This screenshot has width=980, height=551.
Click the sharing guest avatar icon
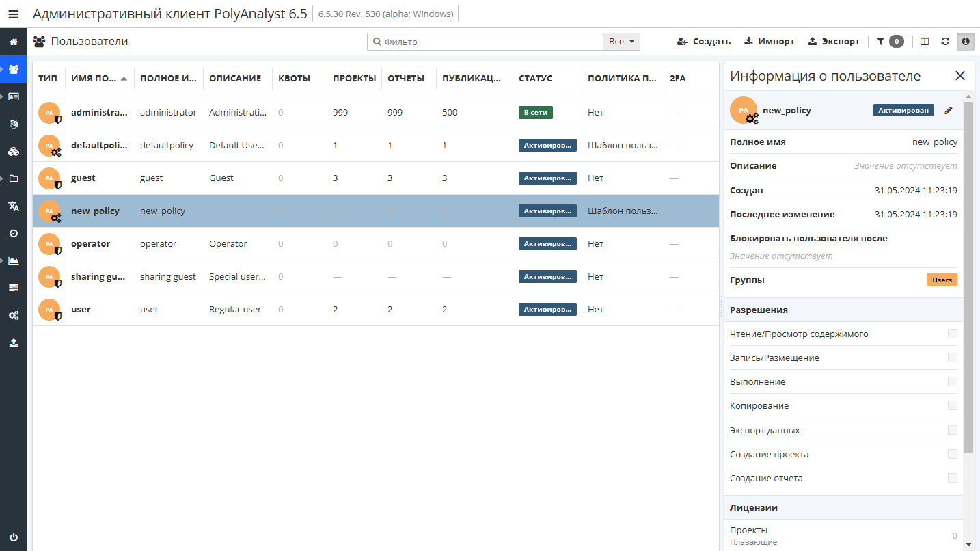pyautogui.click(x=49, y=277)
